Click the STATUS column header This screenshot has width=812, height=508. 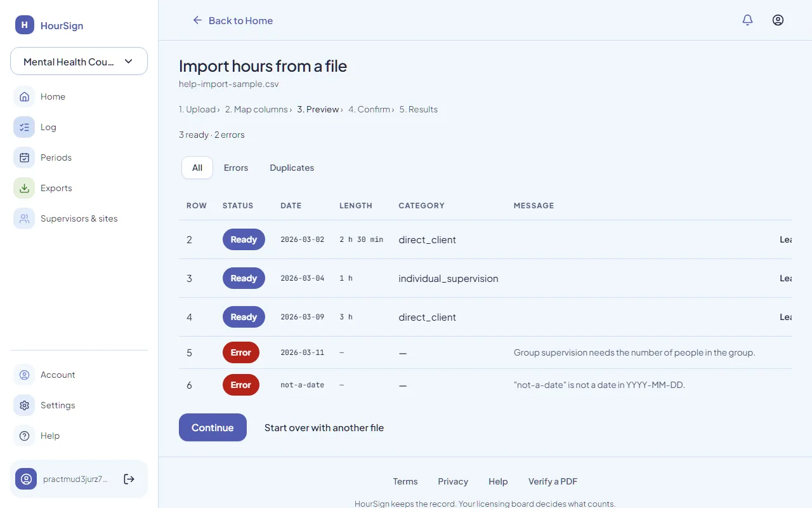tap(238, 206)
